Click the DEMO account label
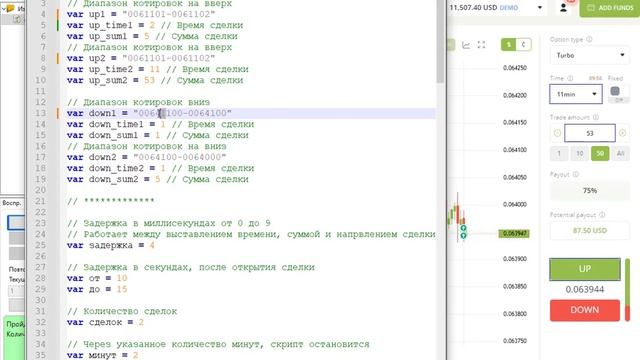The height and width of the screenshot is (360, 640). (509, 8)
